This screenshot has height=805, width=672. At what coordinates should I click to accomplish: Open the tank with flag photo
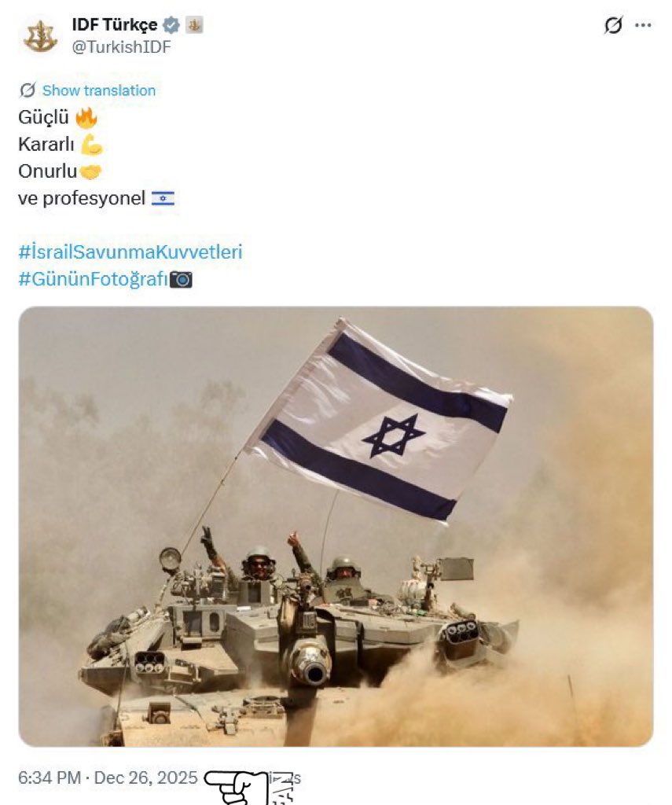coord(336,526)
